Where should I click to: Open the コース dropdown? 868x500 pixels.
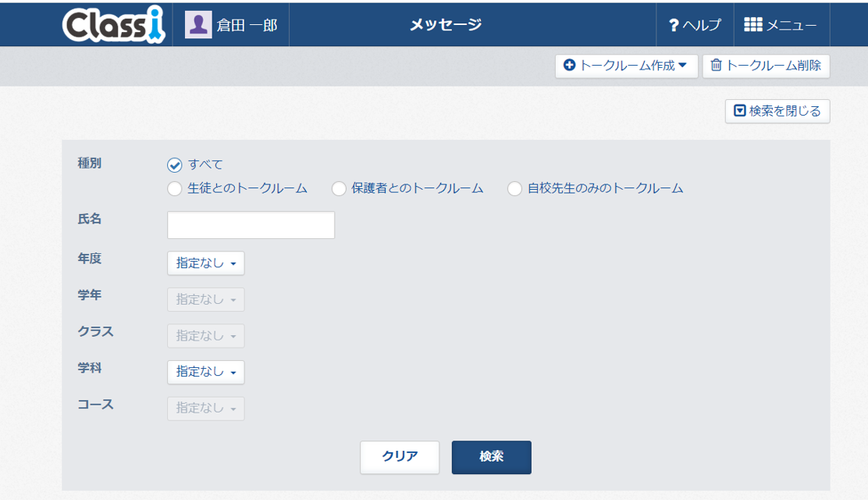(x=205, y=409)
